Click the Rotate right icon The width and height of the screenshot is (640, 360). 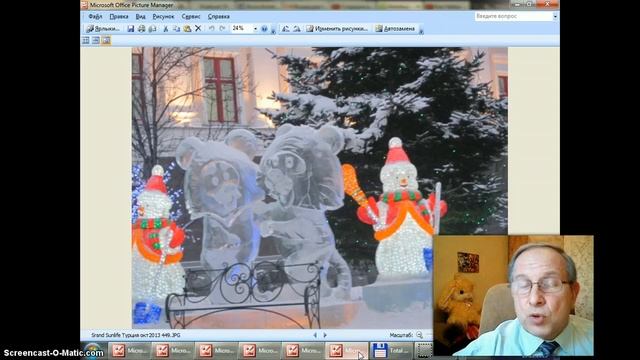pyautogui.click(x=297, y=29)
